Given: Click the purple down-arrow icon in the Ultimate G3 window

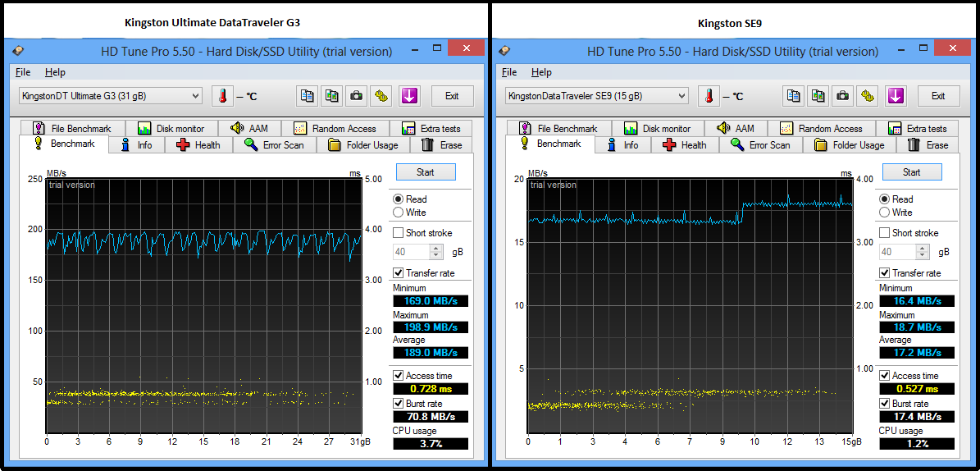Looking at the screenshot, I should click(410, 96).
